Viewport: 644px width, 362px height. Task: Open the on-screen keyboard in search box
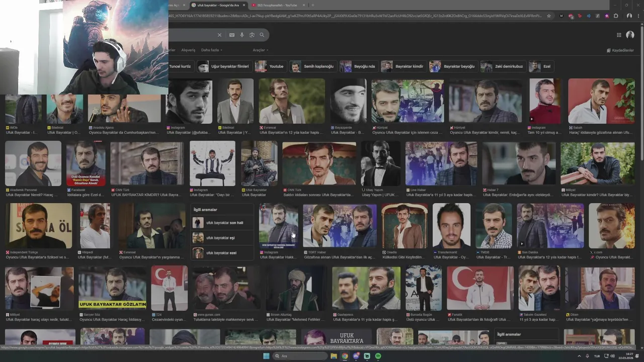point(231,35)
